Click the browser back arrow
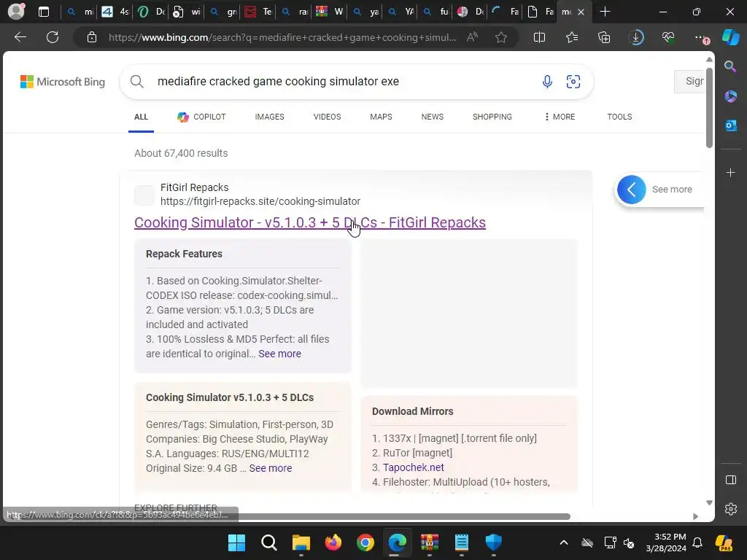The width and height of the screenshot is (747, 560). click(x=20, y=37)
